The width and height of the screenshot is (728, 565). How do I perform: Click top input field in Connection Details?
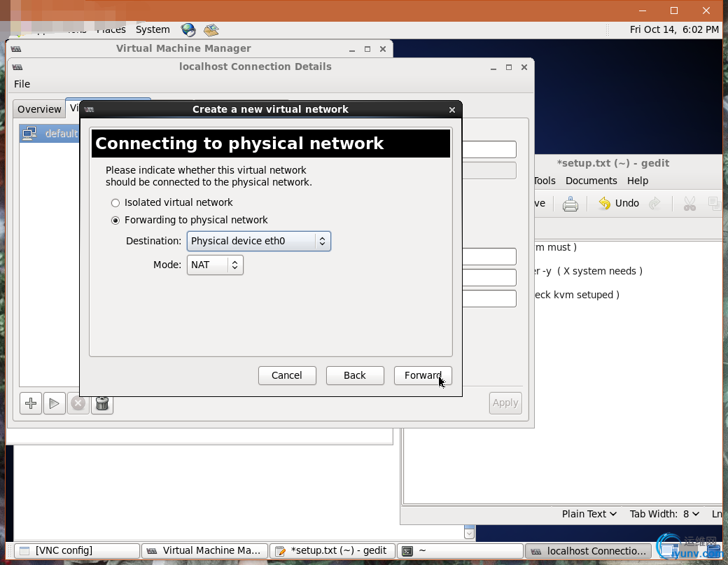point(489,150)
